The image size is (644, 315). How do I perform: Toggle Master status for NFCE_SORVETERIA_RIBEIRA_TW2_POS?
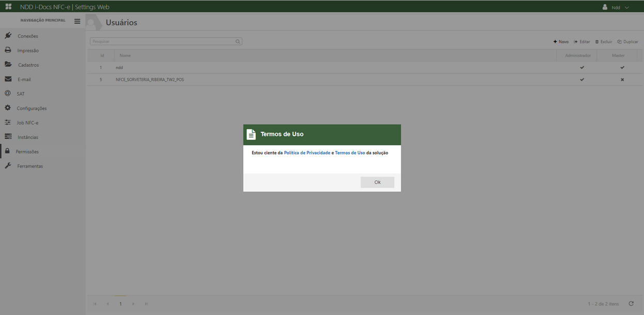tap(622, 79)
